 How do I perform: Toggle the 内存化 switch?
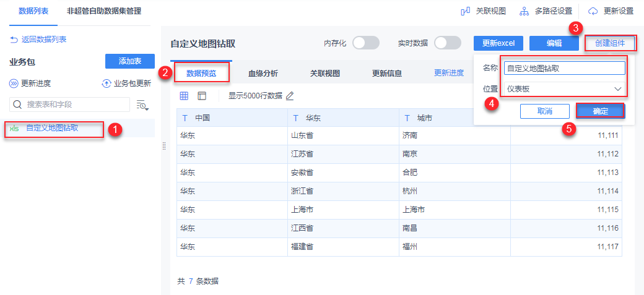(x=365, y=43)
